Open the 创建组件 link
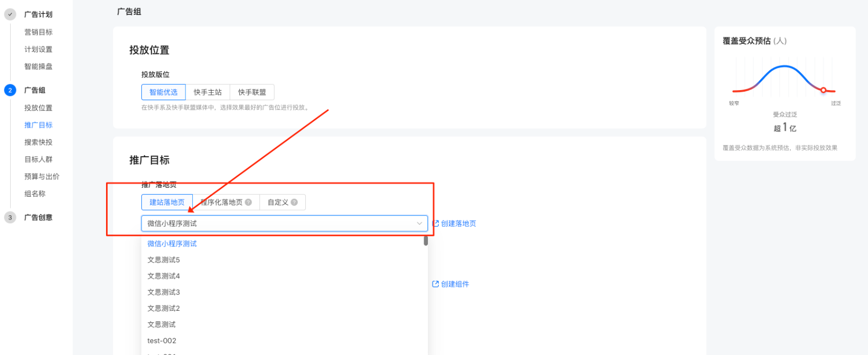Image resolution: width=868 pixels, height=355 pixels. (455, 284)
